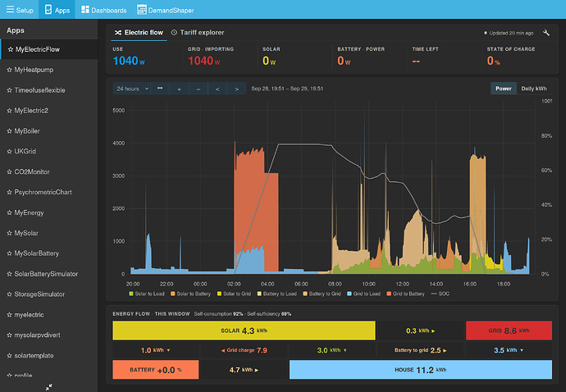Switch chart to Daily kWh mode

click(534, 89)
